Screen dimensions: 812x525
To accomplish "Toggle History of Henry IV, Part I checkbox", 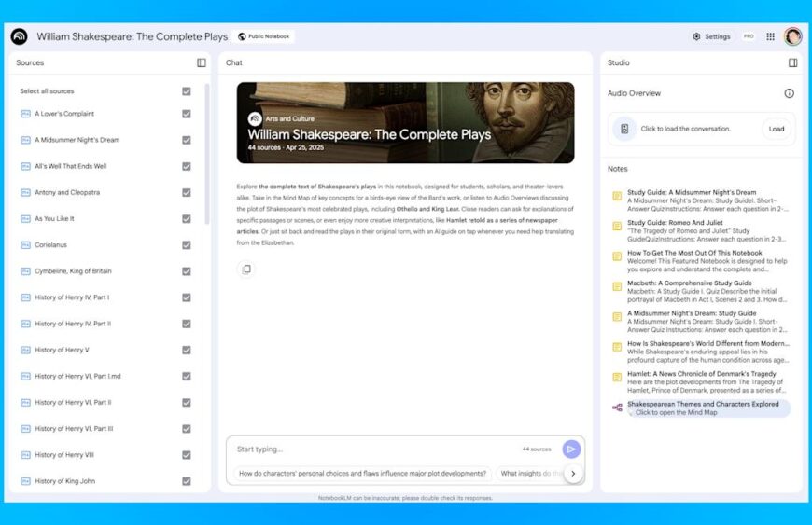I will pos(187,297).
